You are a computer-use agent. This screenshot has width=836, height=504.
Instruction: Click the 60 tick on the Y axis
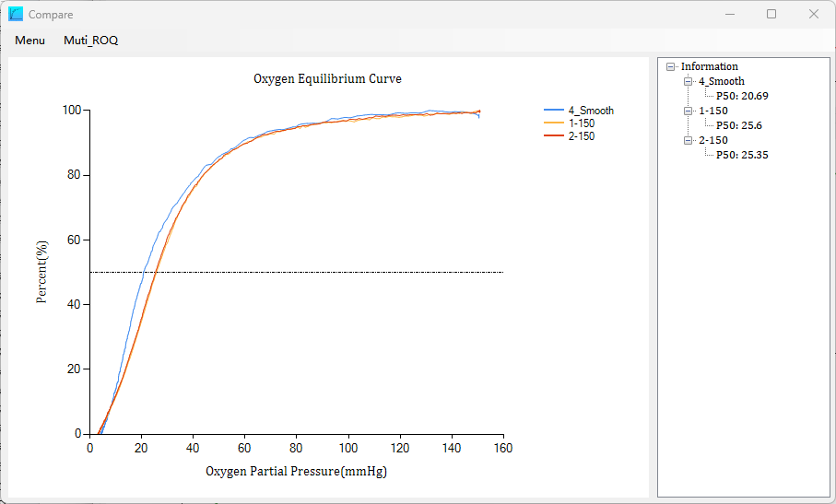74,240
